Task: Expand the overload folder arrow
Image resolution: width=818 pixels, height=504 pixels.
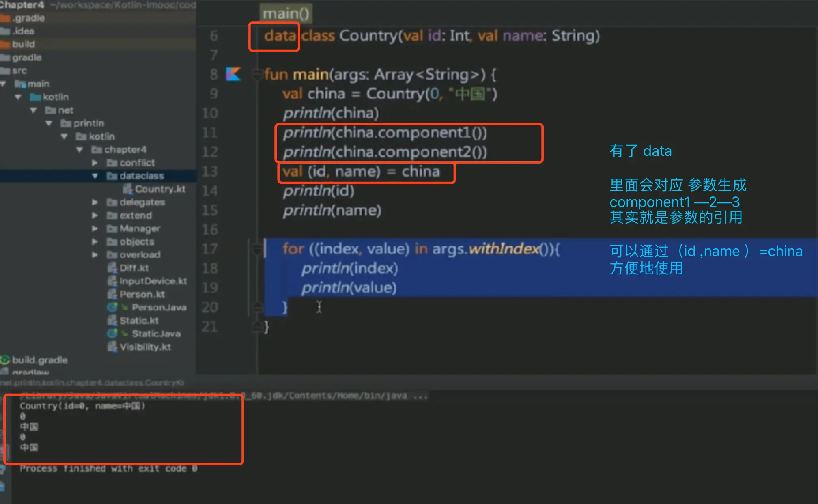Action: point(95,255)
